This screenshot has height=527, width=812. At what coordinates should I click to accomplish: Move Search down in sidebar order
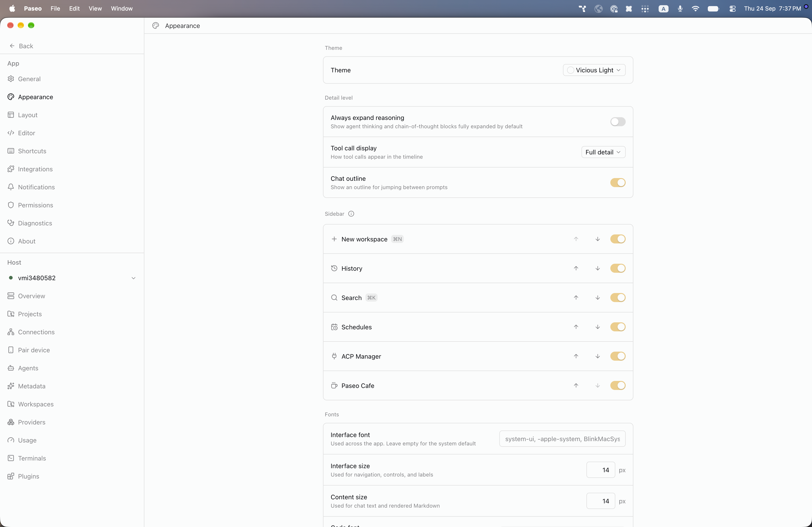(598, 298)
